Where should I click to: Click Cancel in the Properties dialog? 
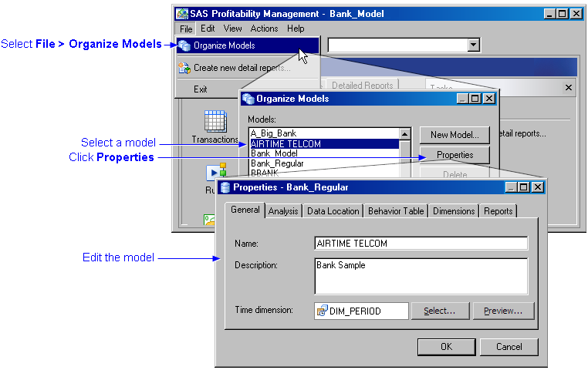(x=509, y=347)
